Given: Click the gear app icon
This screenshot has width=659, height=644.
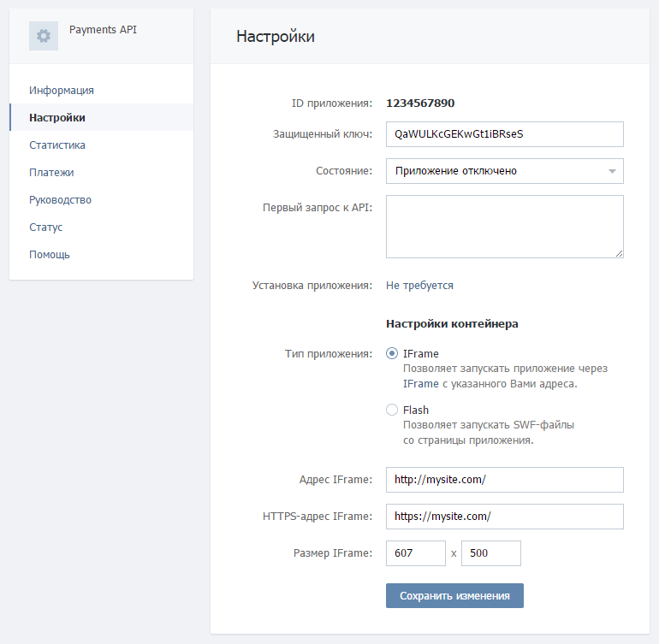Looking at the screenshot, I should pyautogui.click(x=44, y=36).
